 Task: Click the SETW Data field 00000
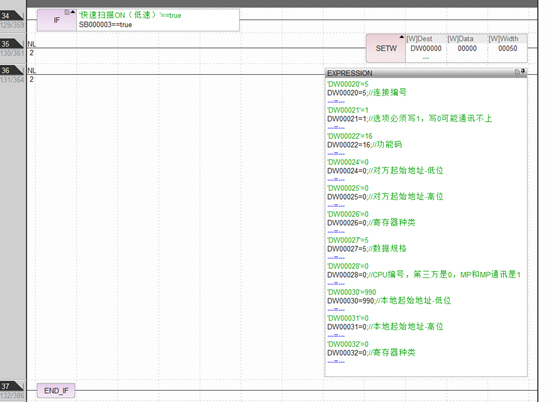(x=467, y=48)
